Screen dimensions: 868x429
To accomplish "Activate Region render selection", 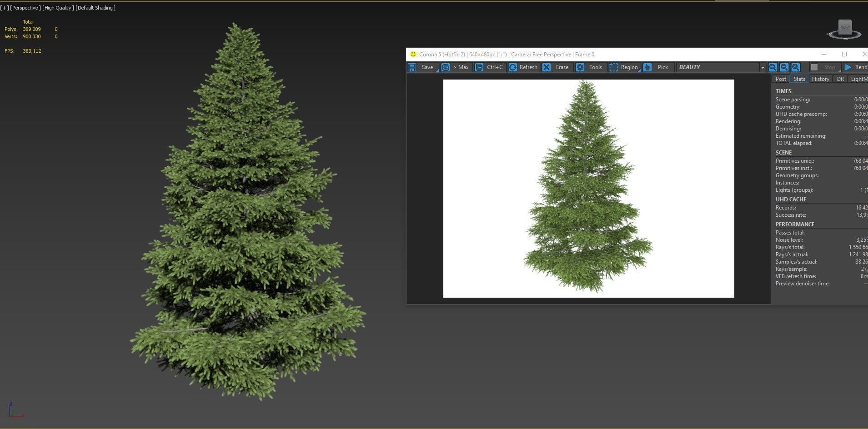I will click(x=624, y=67).
